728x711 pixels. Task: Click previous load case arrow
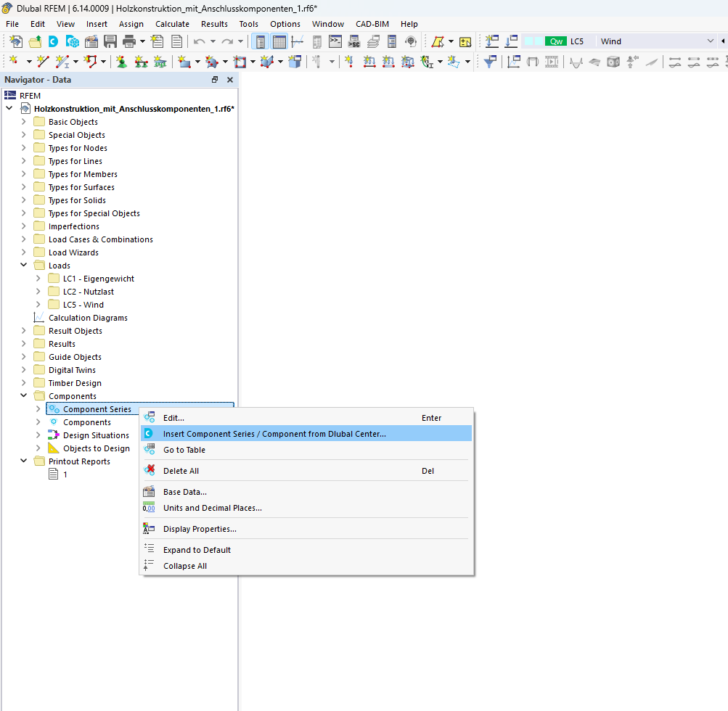coord(723,41)
